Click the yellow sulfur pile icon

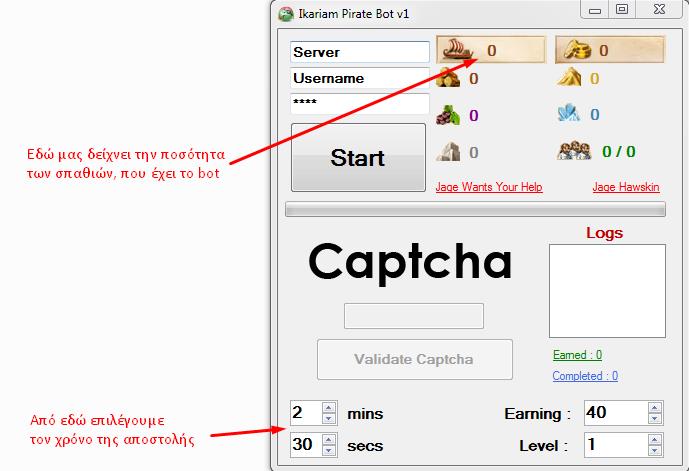pyautogui.click(x=569, y=77)
